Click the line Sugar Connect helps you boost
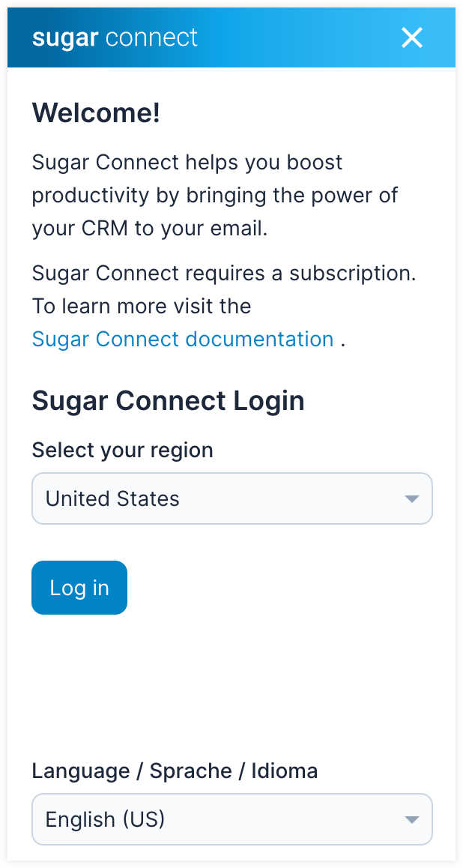463x868 pixels. tap(187, 162)
